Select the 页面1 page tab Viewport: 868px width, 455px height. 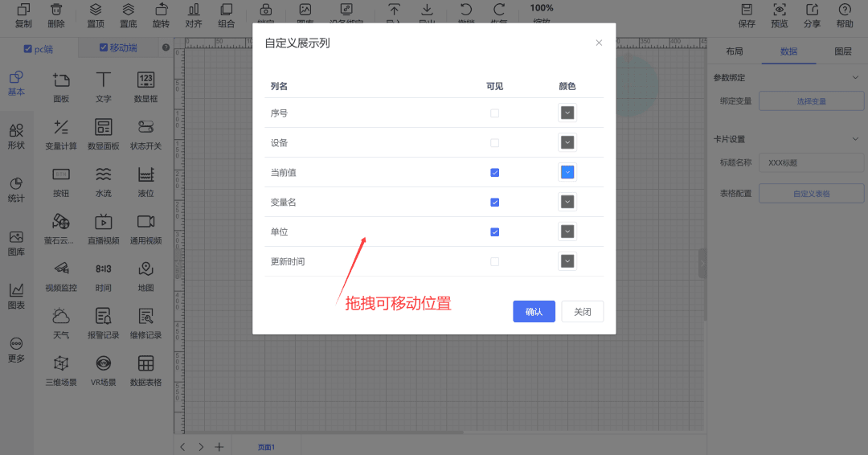click(266, 447)
